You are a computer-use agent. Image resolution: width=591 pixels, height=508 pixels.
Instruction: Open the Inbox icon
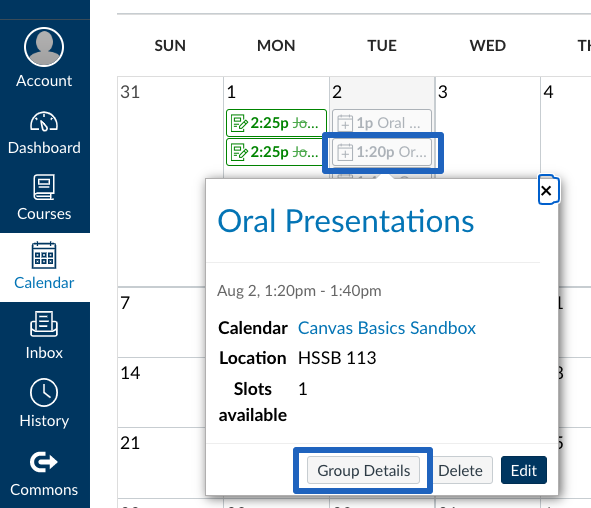tap(44, 324)
